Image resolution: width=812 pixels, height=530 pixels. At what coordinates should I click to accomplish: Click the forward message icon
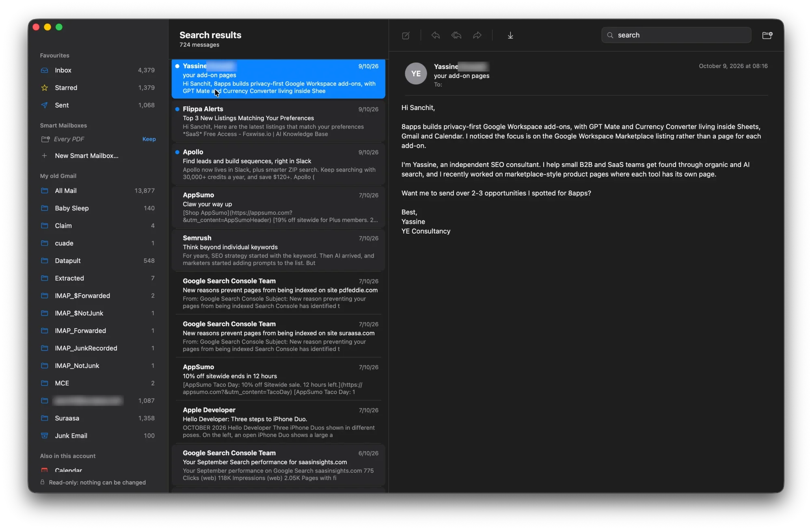point(477,35)
